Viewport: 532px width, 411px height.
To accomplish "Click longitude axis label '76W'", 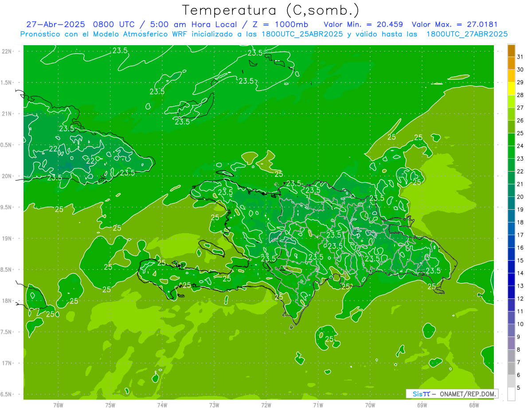I will (x=58, y=405).
